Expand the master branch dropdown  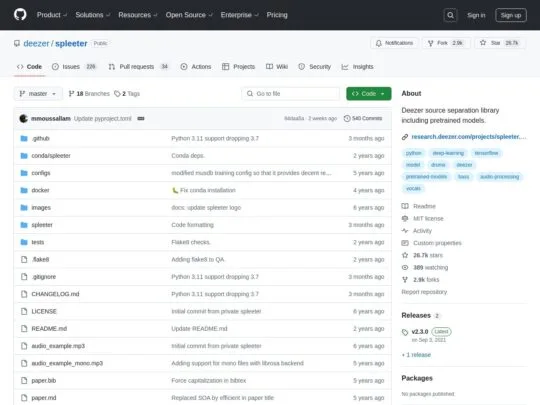click(38, 94)
